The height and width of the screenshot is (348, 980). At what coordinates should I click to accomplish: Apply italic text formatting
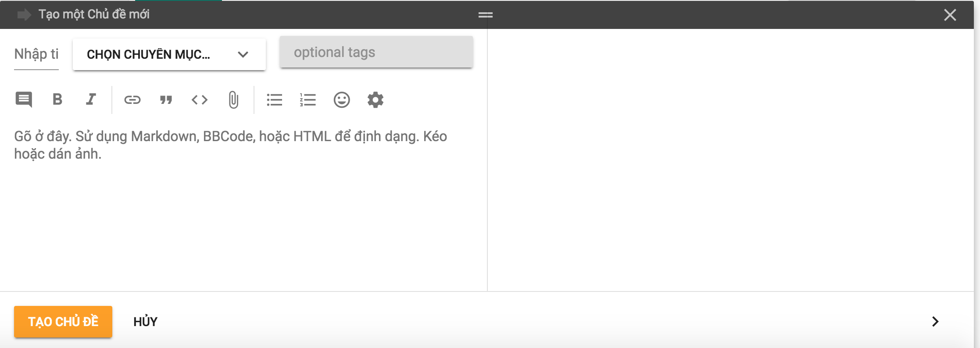pyautogui.click(x=91, y=100)
